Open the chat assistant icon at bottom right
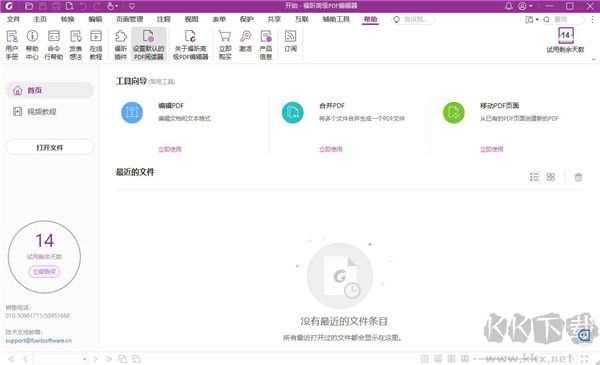 pyautogui.click(x=585, y=336)
